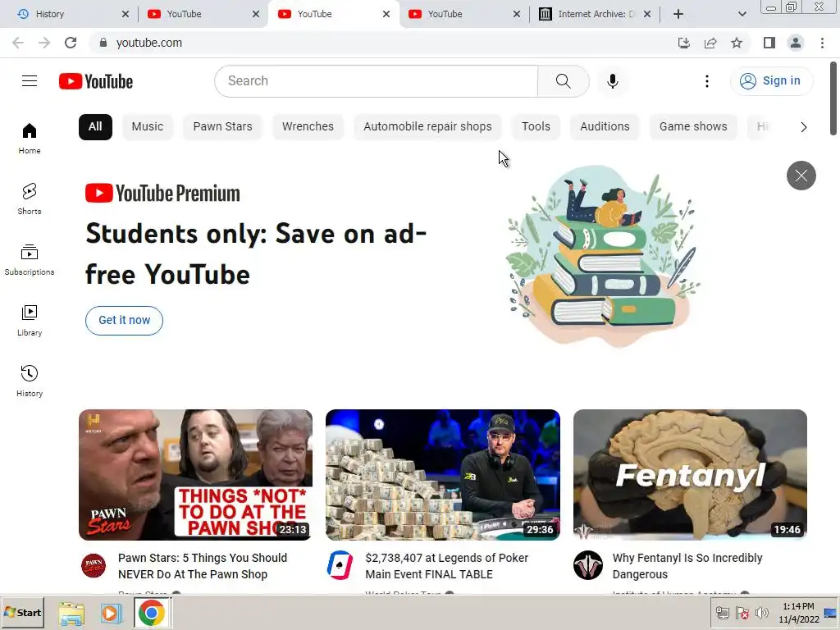Go back in browser history
840x630 pixels.
18,43
